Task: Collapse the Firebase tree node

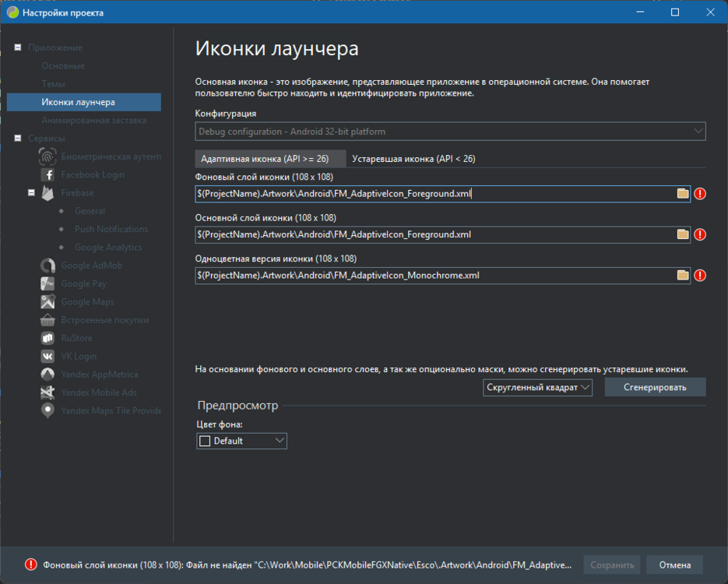Action: tap(31, 192)
